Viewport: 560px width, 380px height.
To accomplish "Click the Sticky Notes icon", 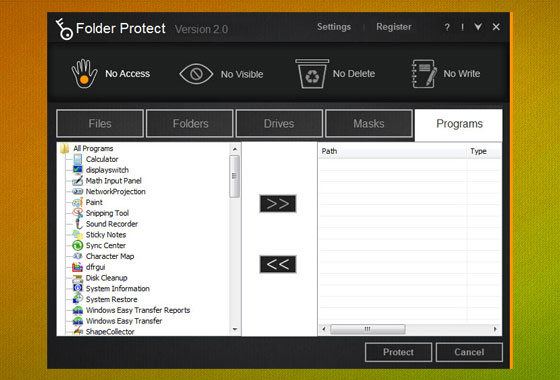I will [x=78, y=235].
